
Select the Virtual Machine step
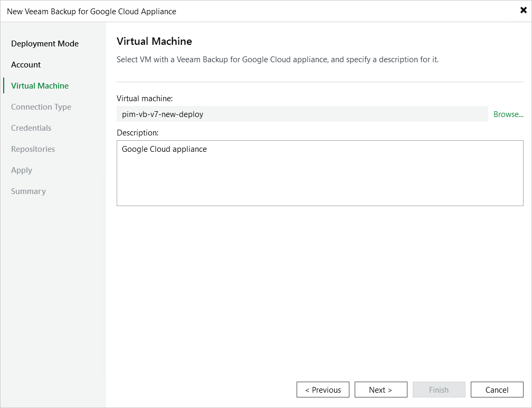tap(40, 86)
